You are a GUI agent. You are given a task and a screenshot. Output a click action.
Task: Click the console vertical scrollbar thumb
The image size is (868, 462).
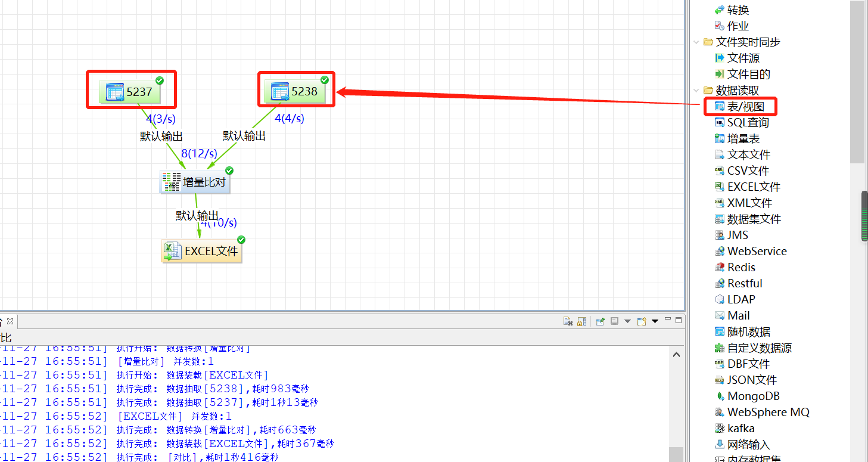[676, 454]
